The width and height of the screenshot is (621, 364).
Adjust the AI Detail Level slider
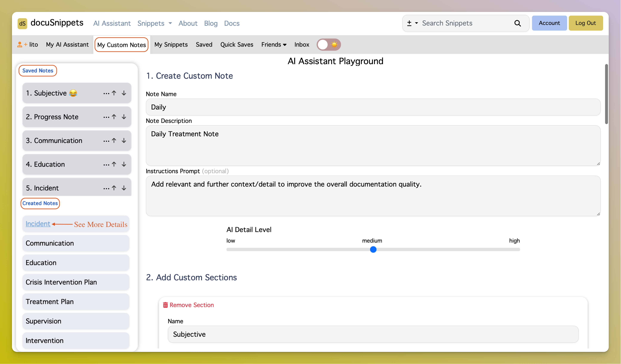tap(373, 249)
